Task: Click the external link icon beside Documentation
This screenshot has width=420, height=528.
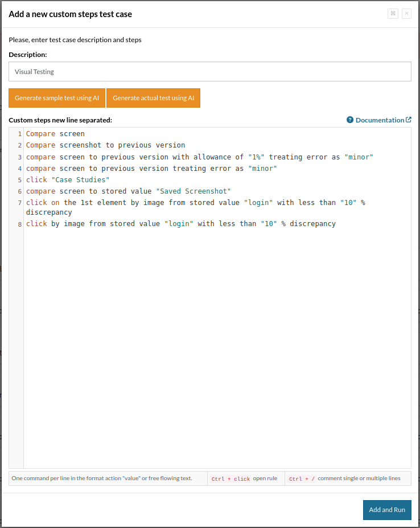Action: (x=409, y=120)
